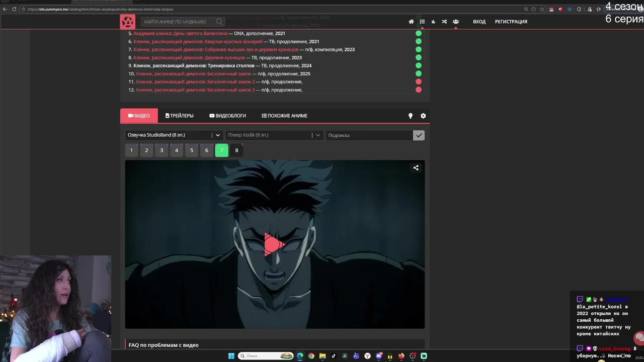Open the users community icon
This screenshot has height=362, width=644.
coord(455,22)
